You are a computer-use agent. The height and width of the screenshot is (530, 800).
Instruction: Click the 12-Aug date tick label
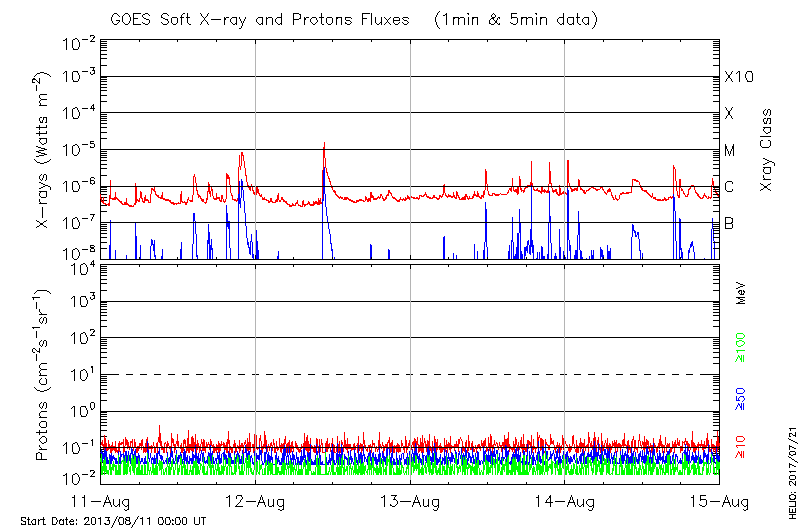[x=256, y=499]
